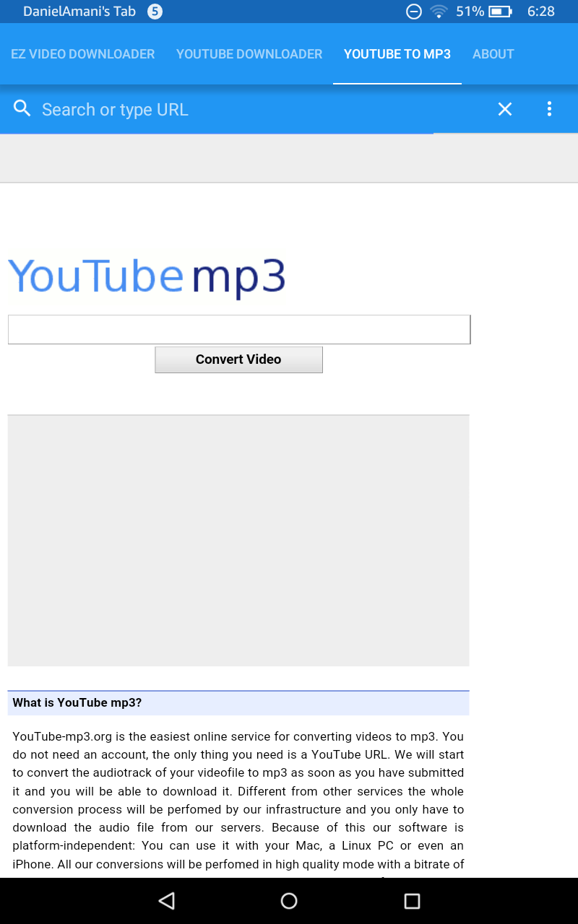Tap the do-not-disturb status icon
The width and height of the screenshot is (578, 924).
(x=414, y=12)
